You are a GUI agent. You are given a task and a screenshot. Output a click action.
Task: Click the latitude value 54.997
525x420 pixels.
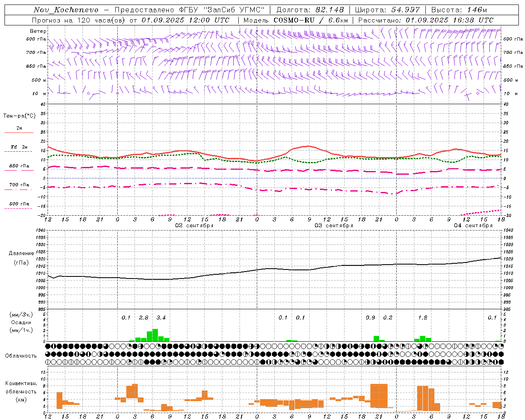[405, 10]
